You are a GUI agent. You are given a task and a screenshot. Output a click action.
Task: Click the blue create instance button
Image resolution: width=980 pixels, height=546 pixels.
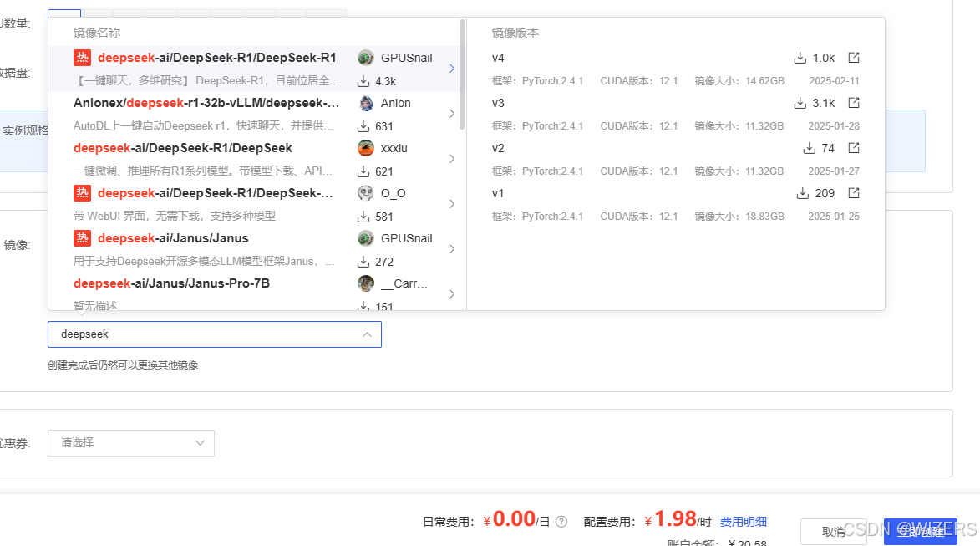tap(920, 532)
